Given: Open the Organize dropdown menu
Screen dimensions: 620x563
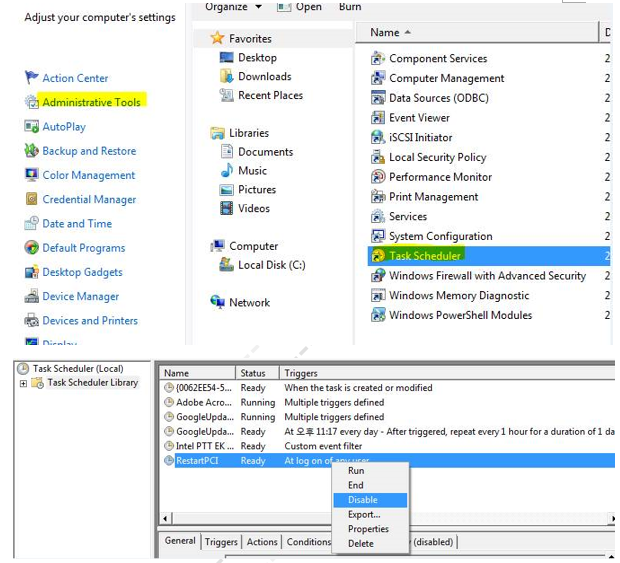Looking at the screenshot, I should (233, 7).
